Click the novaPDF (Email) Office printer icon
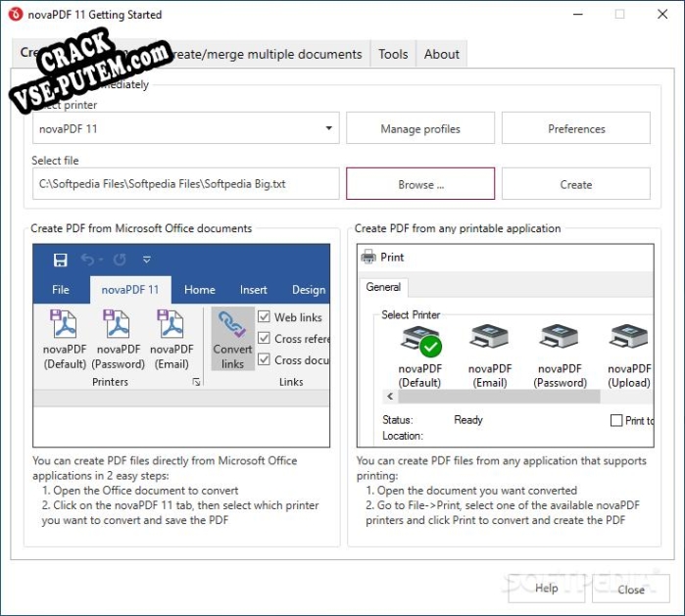685x616 pixels. coord(171,324)
